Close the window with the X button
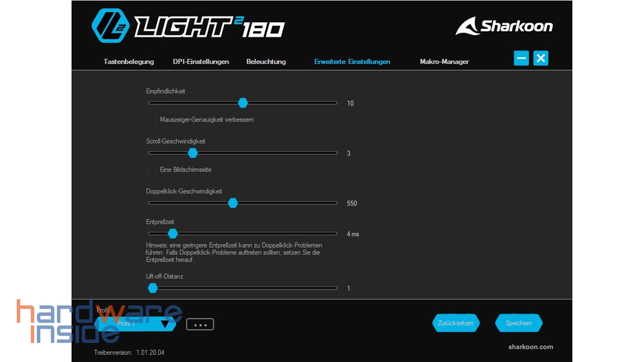This screenshot has height=362, width=644. [x=541, y=58]
